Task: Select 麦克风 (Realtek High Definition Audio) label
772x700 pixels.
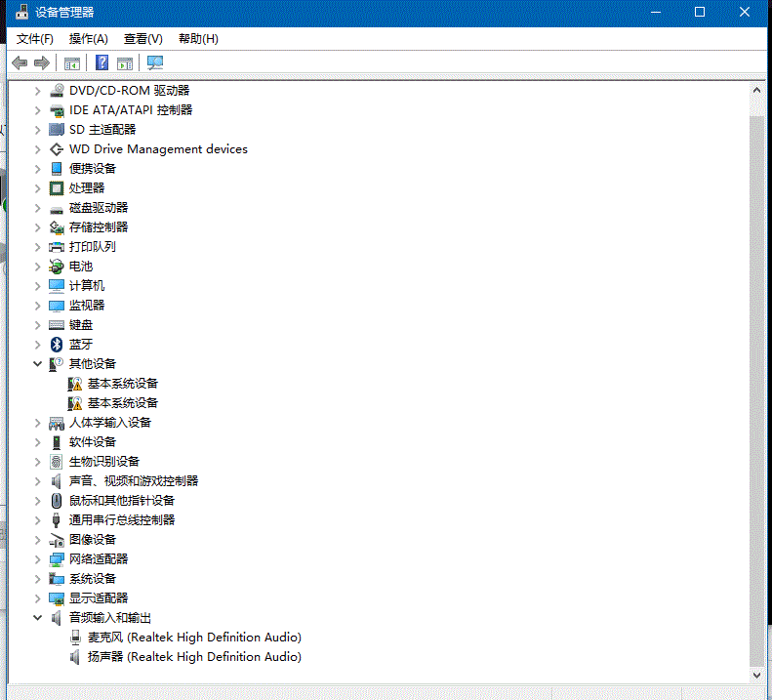Action: tap(194, 637)
